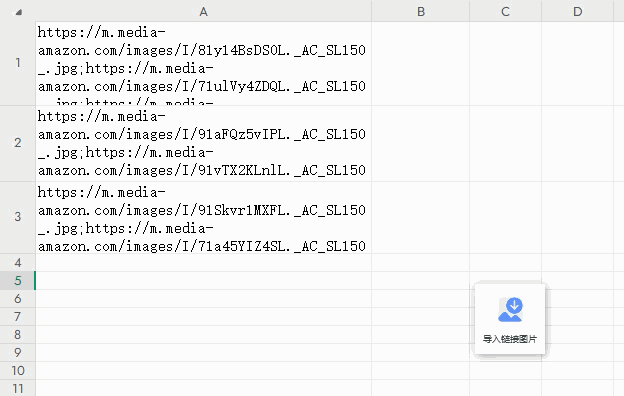Screen dimensions: 624x396
Task: Select column A header
Action: pyautogui.click(x=203, y=11)
